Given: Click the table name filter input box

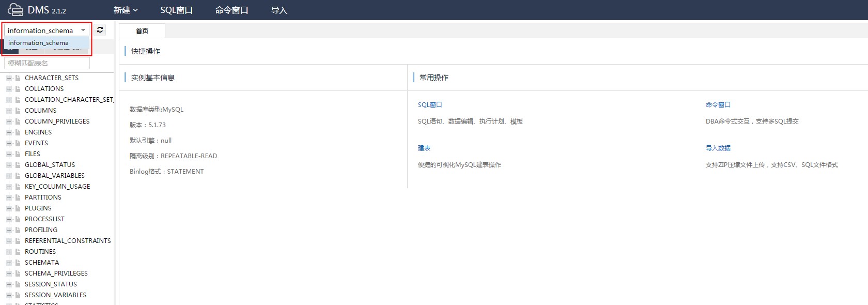Looking at the screenshot, I should pyautogui.click(x=47, y=63).
